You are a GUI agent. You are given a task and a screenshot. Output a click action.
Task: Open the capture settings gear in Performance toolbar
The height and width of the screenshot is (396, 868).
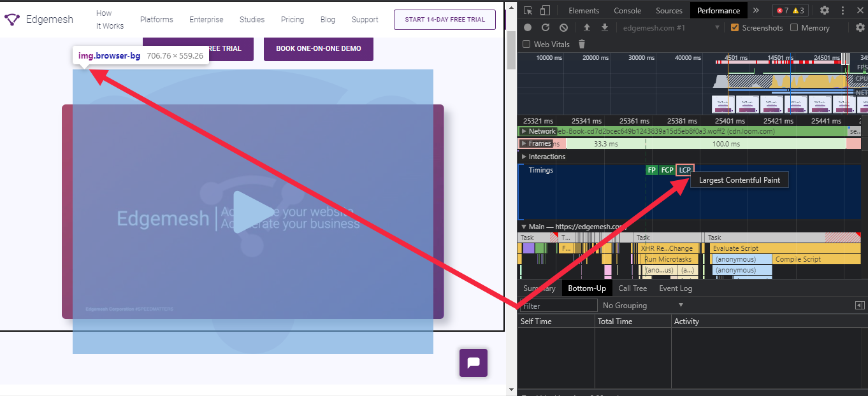(x=860, y=27)
